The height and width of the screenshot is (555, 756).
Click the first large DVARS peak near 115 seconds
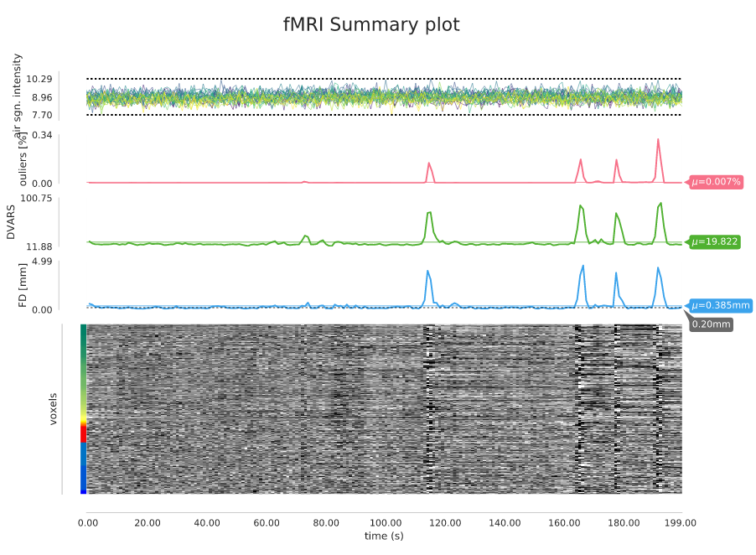point(429,212)
